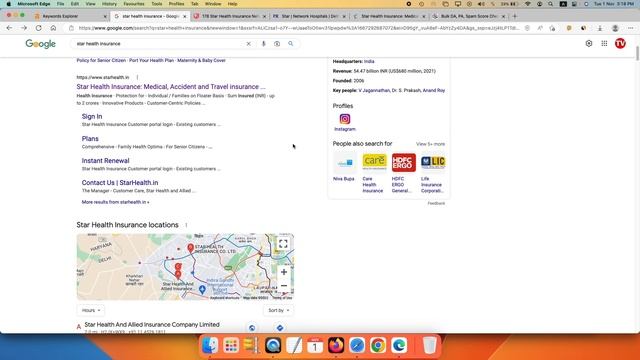Viewport: 640px width, 360px height.
Task: Go to the Google logo homepage
Action: pyautogui.click(x=40, y=44)
